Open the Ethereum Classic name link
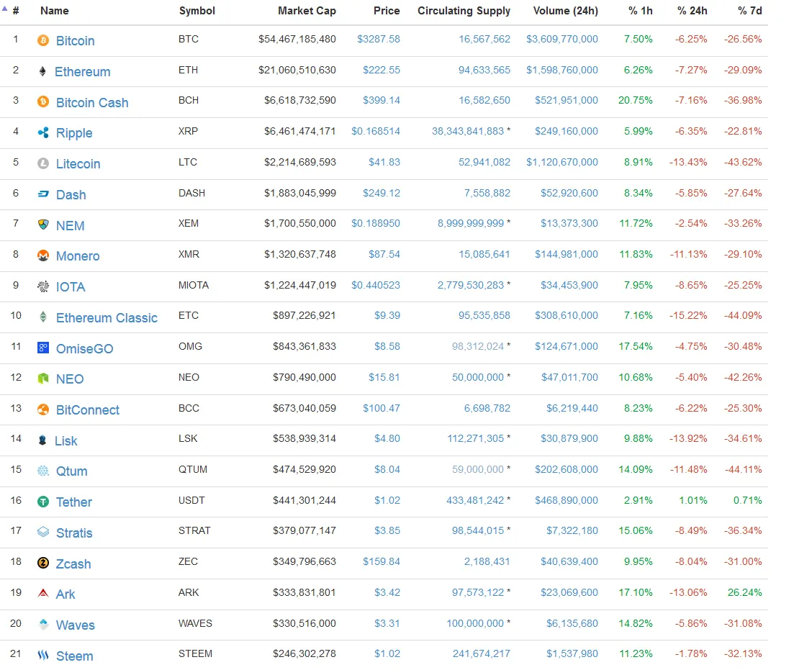Screen dimensions: 812x670 107,318
